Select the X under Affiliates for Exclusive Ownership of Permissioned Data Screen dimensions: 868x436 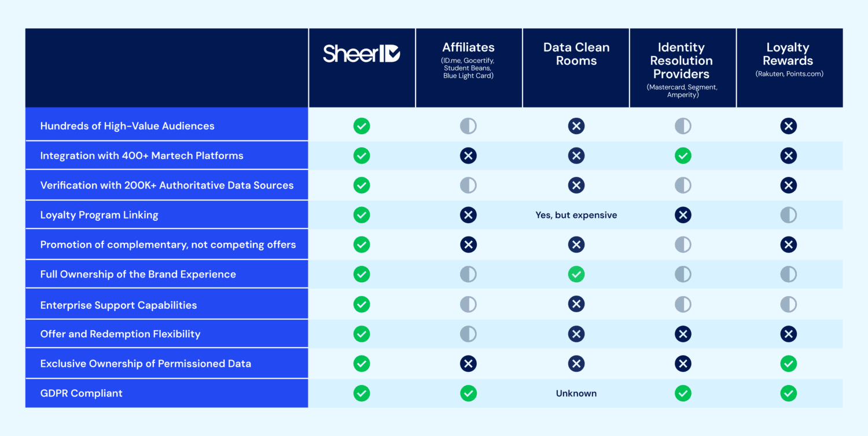tap(469, 364)
